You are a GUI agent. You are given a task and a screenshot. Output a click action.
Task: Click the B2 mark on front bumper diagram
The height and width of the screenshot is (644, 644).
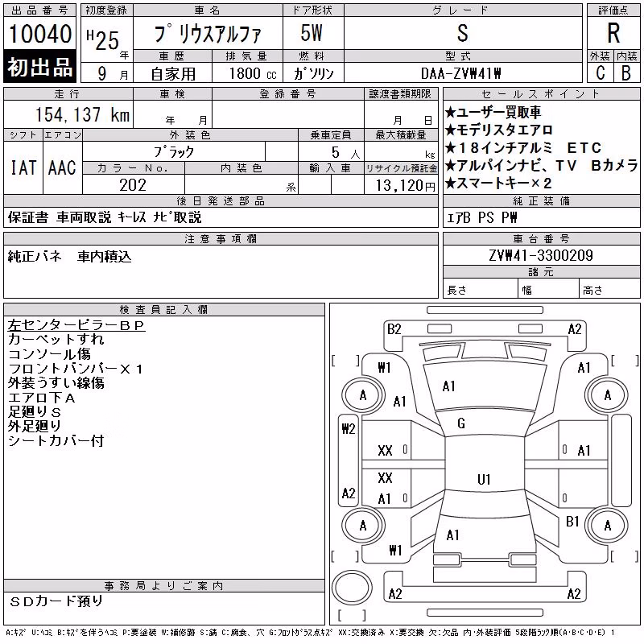(x=394, y=329)
